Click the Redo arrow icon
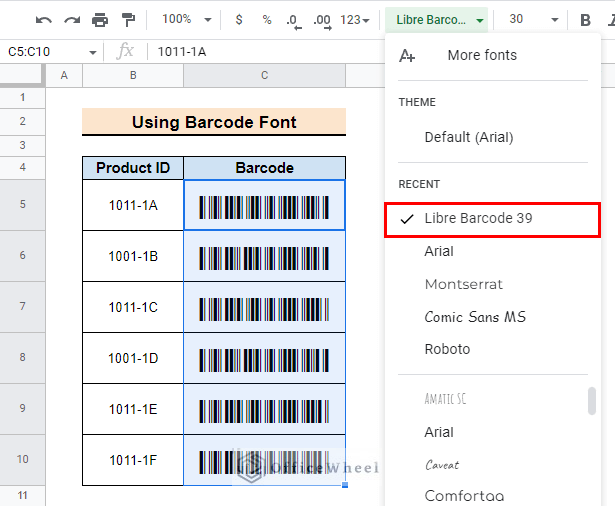The height and width of the screenshot is (506, 615). click(x=72, y=20)
